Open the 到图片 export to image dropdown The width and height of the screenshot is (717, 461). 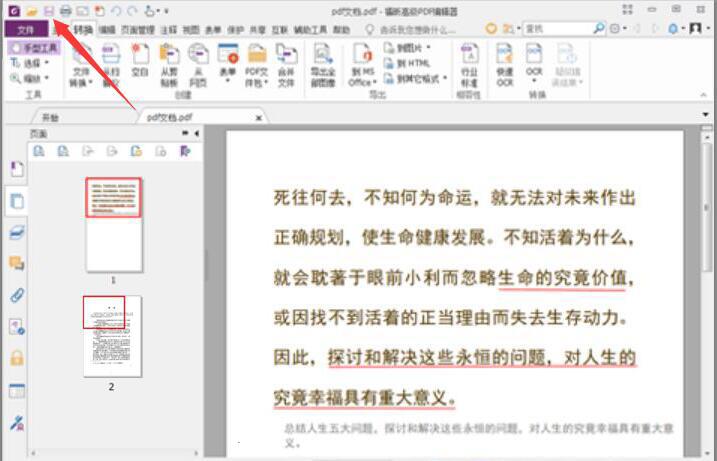[407, 48]
